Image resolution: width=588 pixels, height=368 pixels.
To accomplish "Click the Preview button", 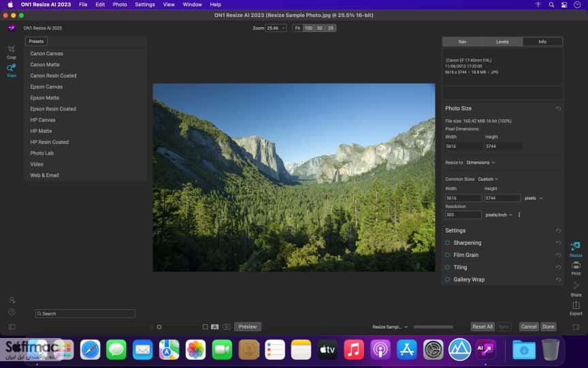I will [x=248, y=326].
